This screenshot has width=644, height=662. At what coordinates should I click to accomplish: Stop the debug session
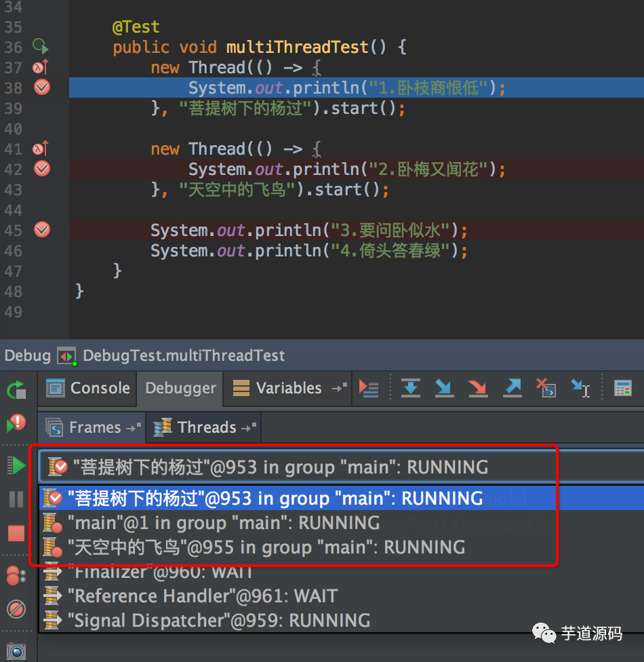pyautogui.click(x=16, y=533)
